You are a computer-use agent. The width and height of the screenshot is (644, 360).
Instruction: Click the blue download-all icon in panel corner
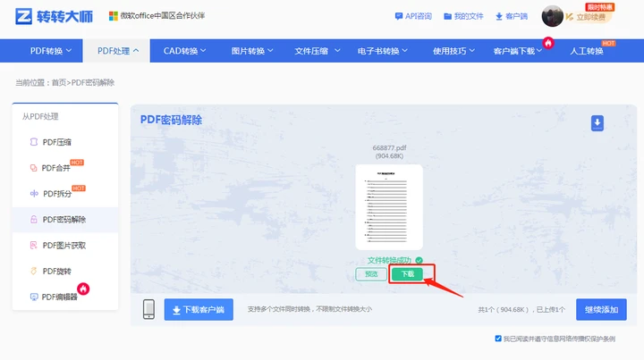pos(597,123)
